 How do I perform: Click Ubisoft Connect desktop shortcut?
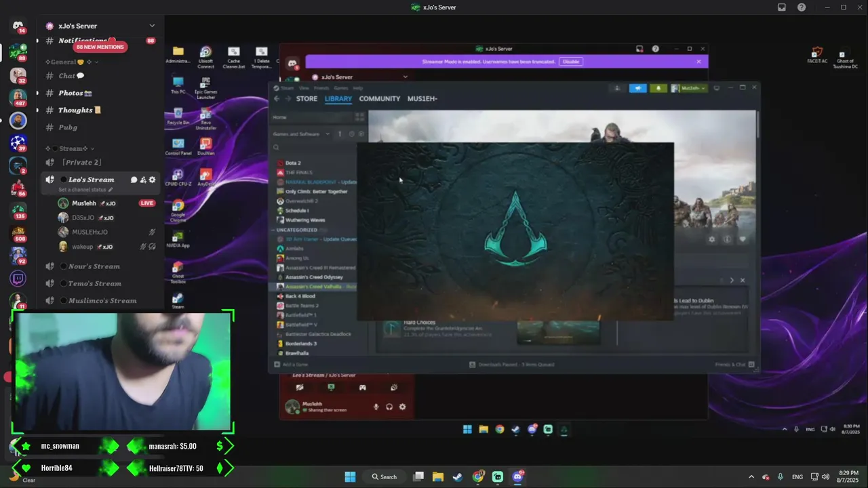[205, 57]
